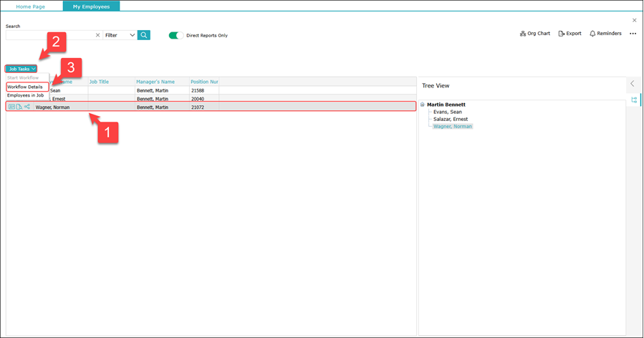Toggle Direct Reports Only switch
Viewport: 644px width, 338px height.
tap(176, 35)
